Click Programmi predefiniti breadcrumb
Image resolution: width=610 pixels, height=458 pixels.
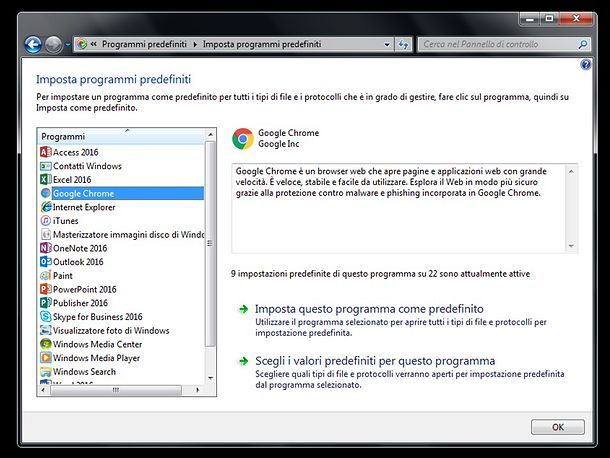[x=144, y=44]
